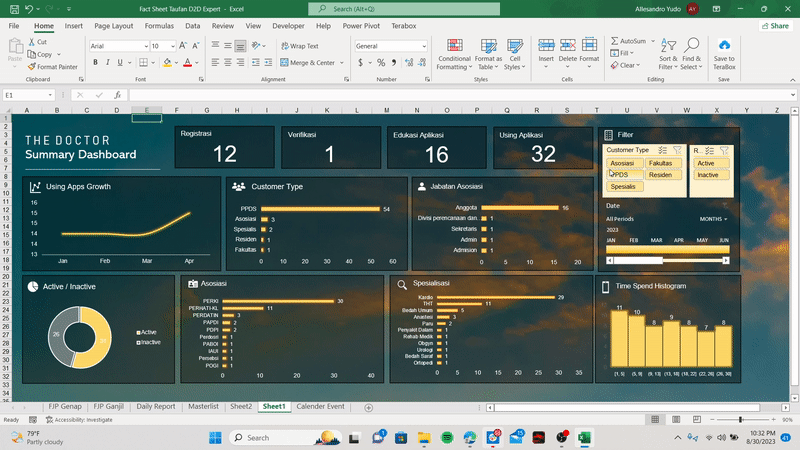Select PPDS slicer item
Image resolution: width=800 pixels, height=450 pixels.
624,174
